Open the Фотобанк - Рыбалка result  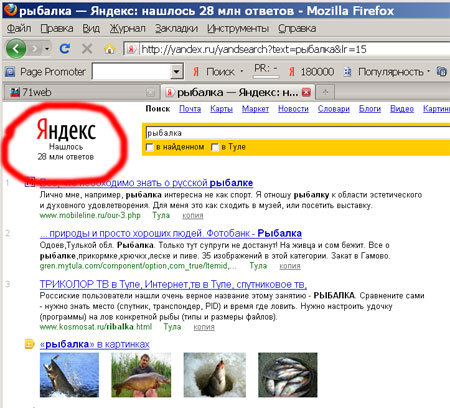(x=171, y=233)
